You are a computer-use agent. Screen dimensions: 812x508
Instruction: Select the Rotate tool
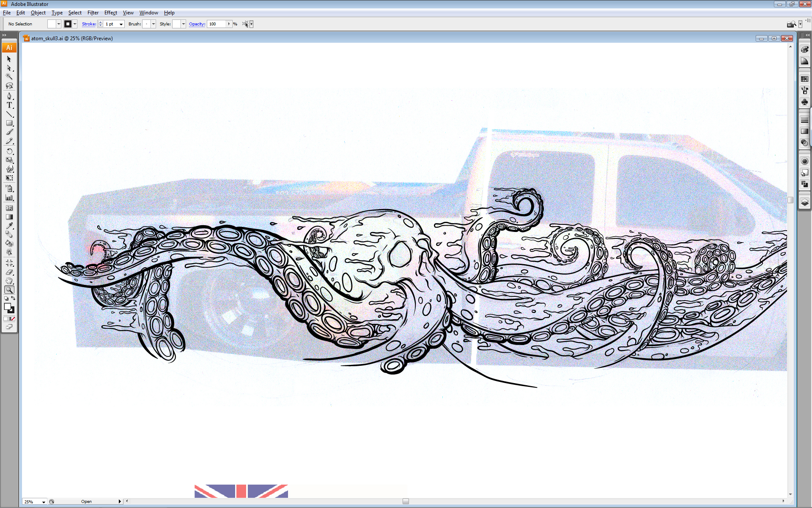[x=9, y=151]
